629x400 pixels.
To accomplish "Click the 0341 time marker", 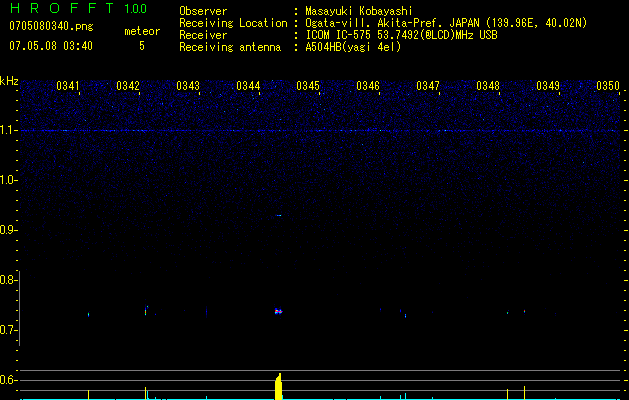I will 68,85.
